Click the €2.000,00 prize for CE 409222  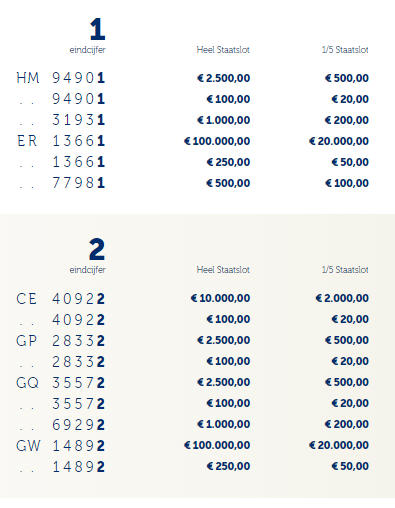click(x=342, y=298)
